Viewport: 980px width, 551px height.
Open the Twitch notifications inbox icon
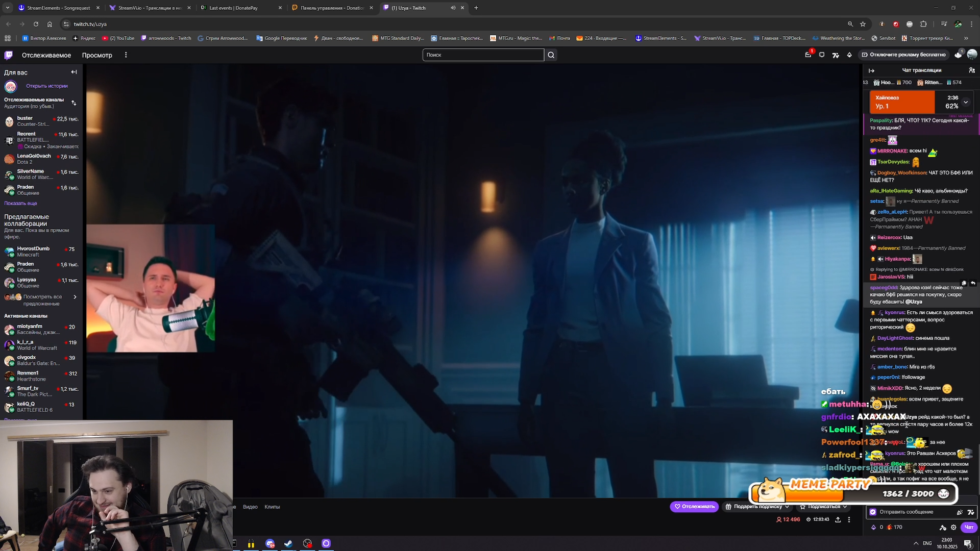tap(808, 55)
